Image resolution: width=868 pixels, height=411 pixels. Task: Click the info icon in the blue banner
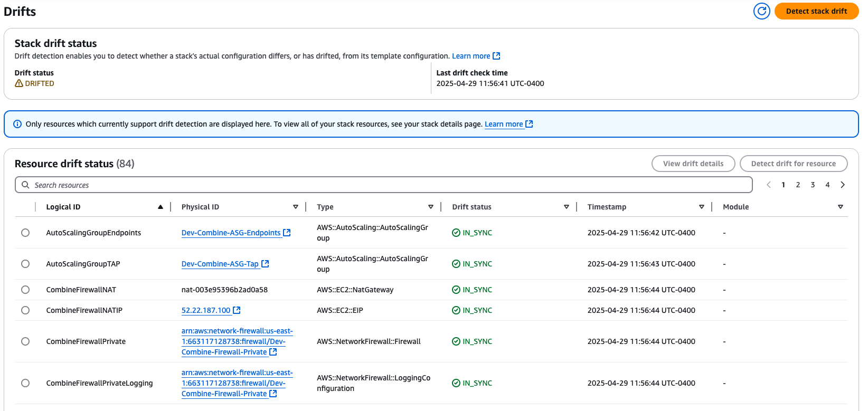17,124
